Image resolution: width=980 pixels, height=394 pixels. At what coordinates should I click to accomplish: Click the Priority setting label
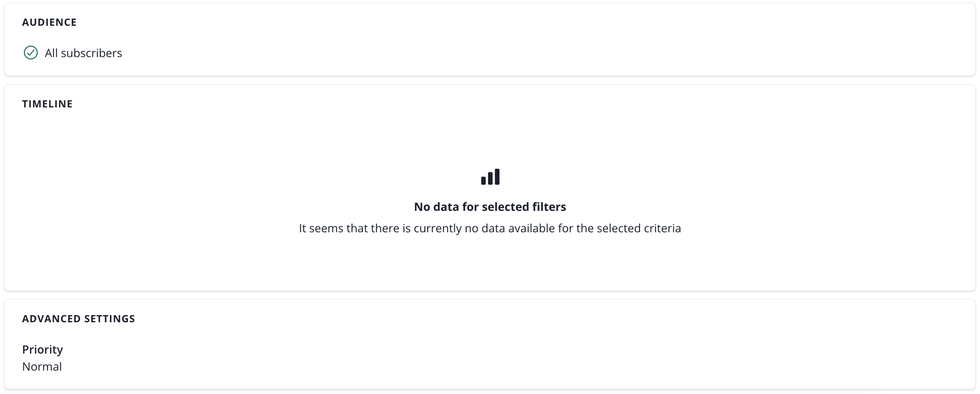42,350
